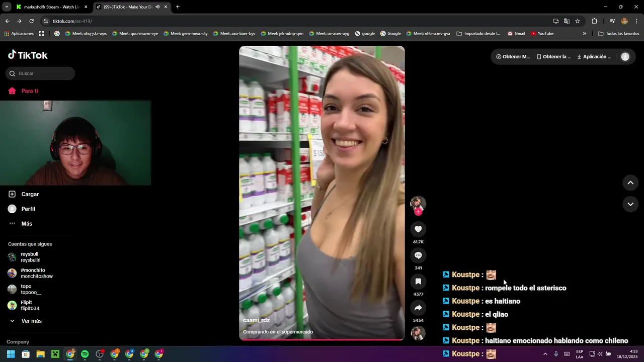The width and height of the screenshot is (644, 362).
Task: Open Minecraft icon in taskbar
Action: click(x=55, y=354)
